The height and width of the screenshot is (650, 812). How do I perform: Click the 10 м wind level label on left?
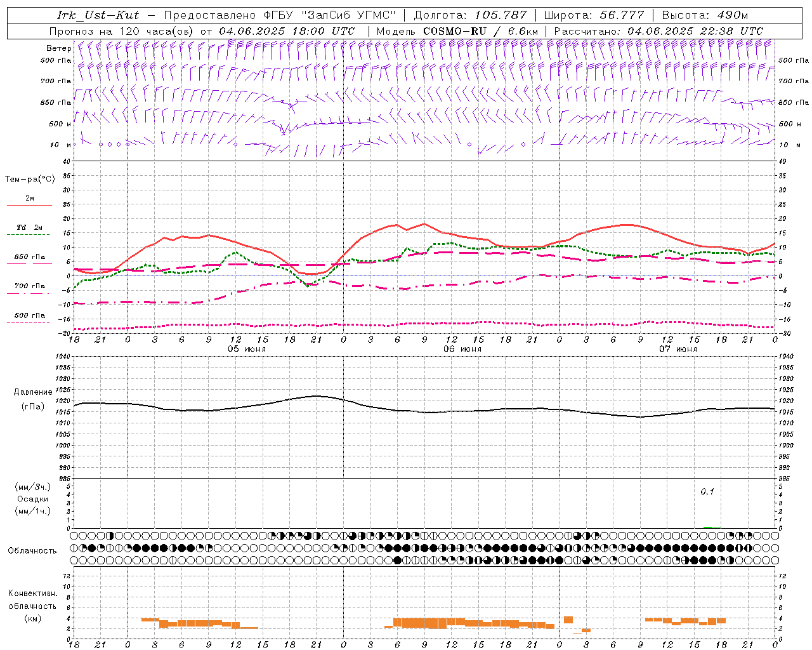point(60,145)
